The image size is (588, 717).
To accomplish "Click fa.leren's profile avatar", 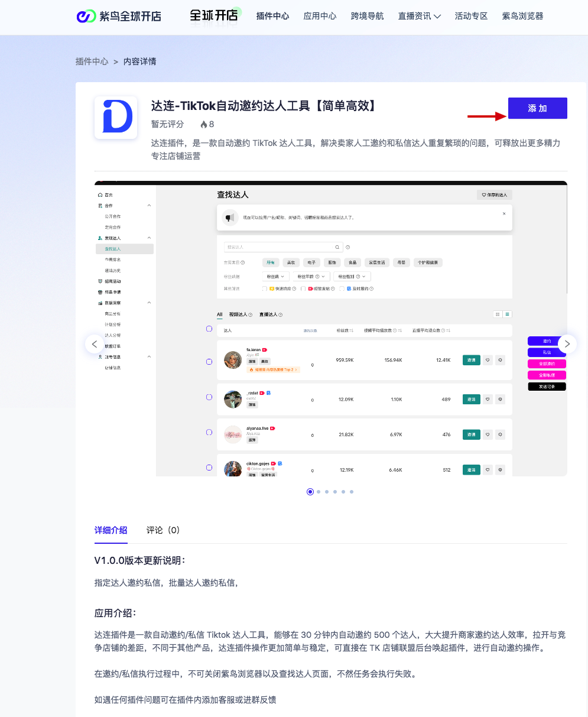I will pyautogui.click(x=233, y=359).
